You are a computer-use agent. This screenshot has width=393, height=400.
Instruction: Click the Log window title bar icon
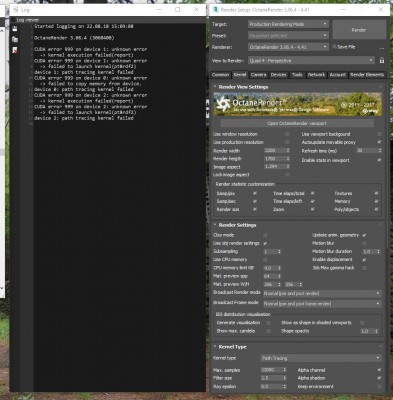click(16, 10)
